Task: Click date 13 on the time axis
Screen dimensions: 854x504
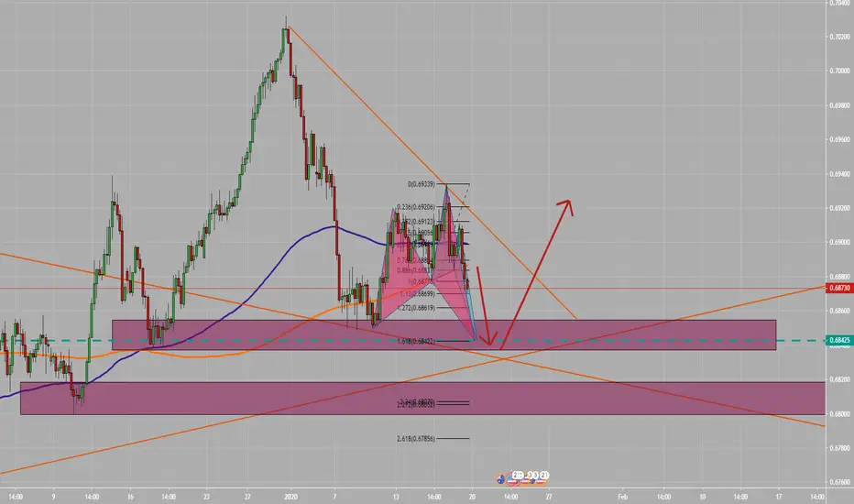Action: coord(396,497)
